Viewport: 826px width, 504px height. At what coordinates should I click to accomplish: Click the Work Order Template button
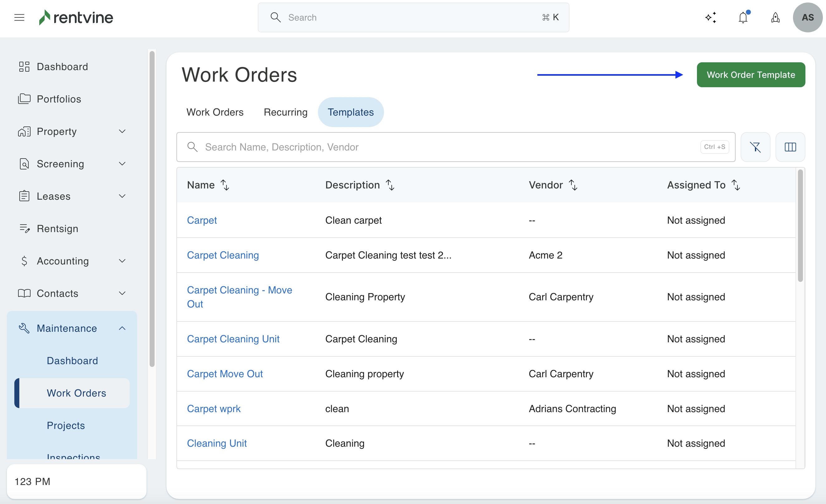[x=751, y=75]
